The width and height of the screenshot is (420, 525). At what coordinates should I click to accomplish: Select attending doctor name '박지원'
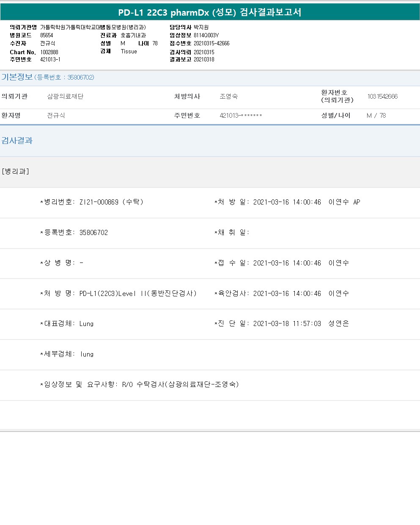201,28
